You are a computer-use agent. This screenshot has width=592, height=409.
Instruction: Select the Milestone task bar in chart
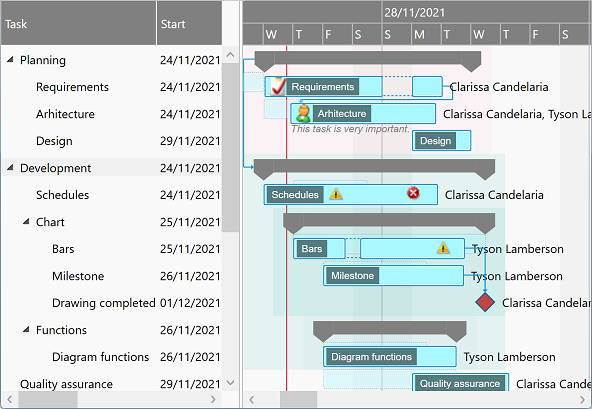point(393,275)
